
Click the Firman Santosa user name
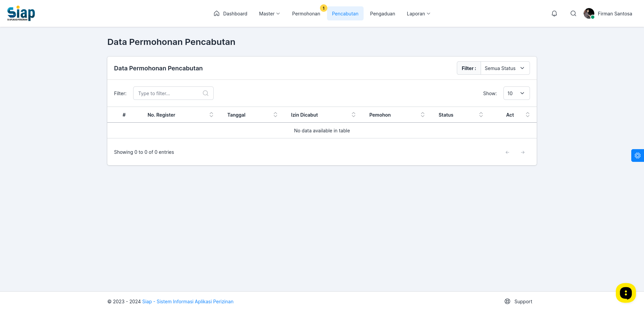pos(615,14)
